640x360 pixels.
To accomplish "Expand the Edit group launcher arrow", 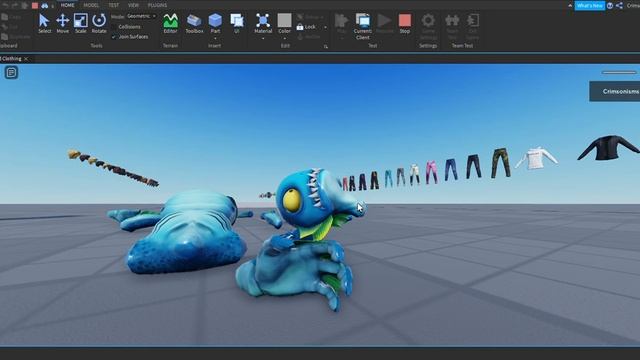I will [326, 47].
